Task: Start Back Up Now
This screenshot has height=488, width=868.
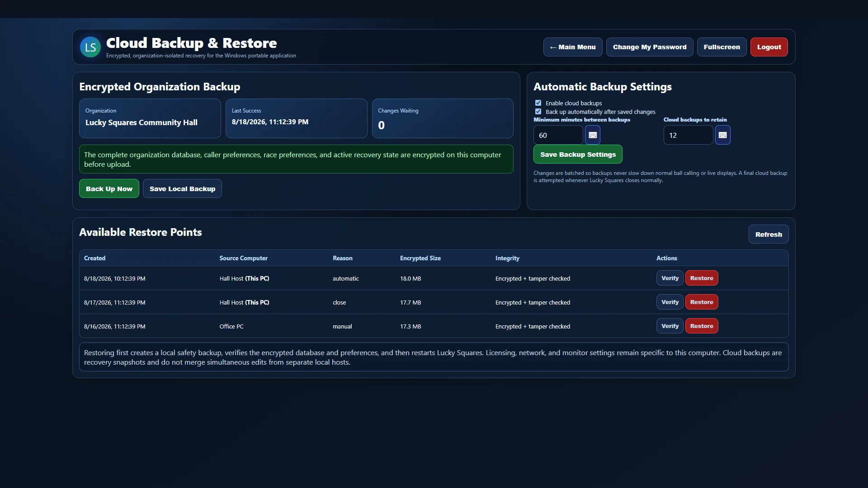Action: coord(109,188)
